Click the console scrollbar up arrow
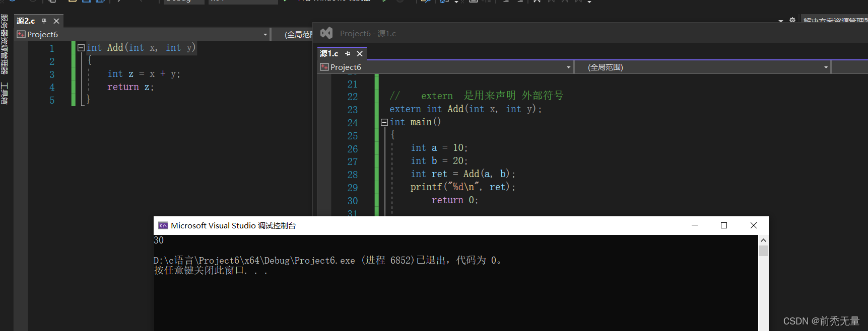 [763, 240]
